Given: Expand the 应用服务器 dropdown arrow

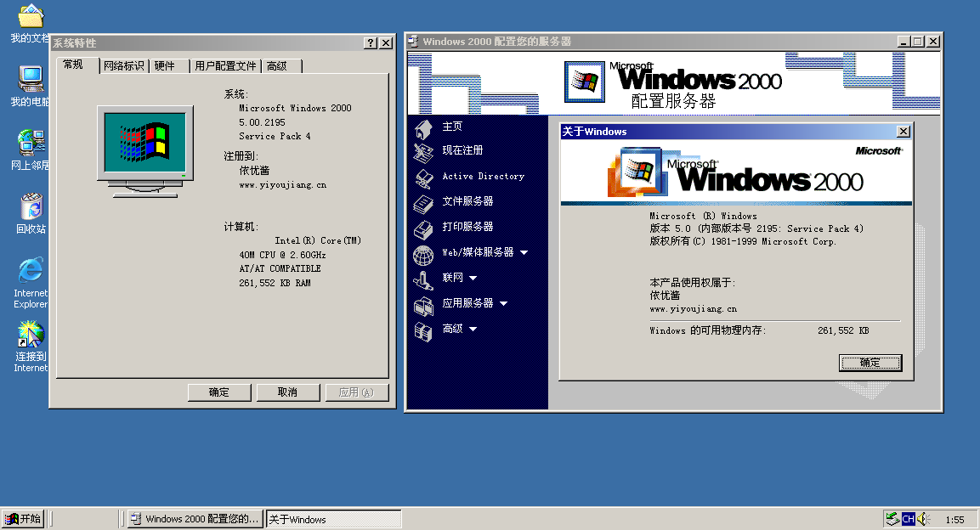Looking at the screenshot, I should 503,303.
